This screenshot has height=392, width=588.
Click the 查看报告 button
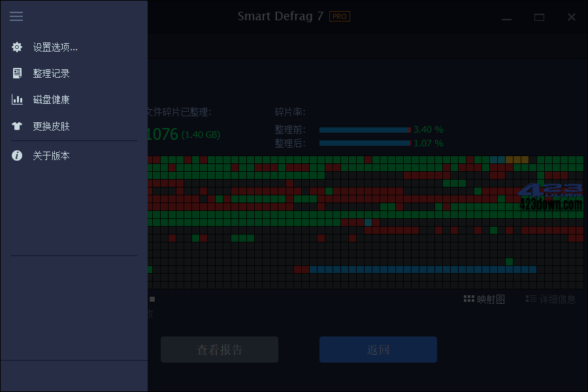point(219,349)
